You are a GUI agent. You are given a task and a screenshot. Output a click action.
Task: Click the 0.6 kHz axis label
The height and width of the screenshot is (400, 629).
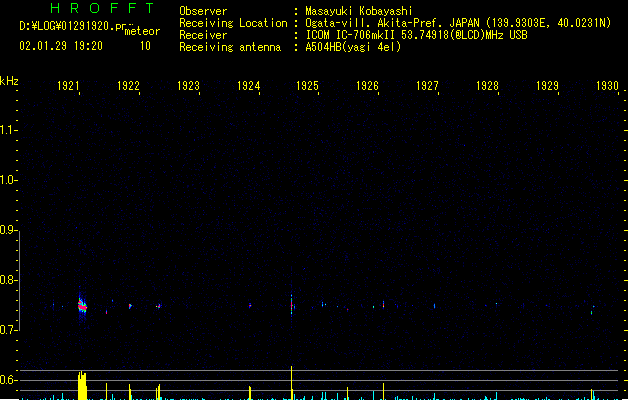click(x=8, y=380)
